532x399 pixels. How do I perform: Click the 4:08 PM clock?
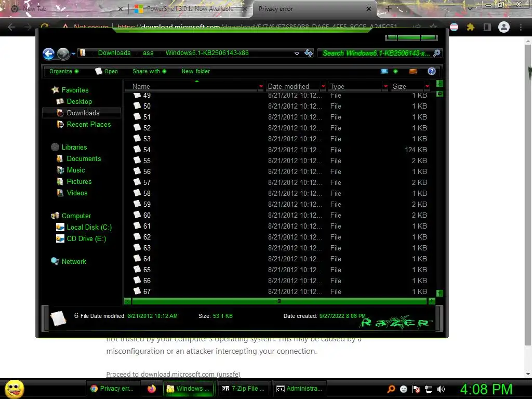486,389
